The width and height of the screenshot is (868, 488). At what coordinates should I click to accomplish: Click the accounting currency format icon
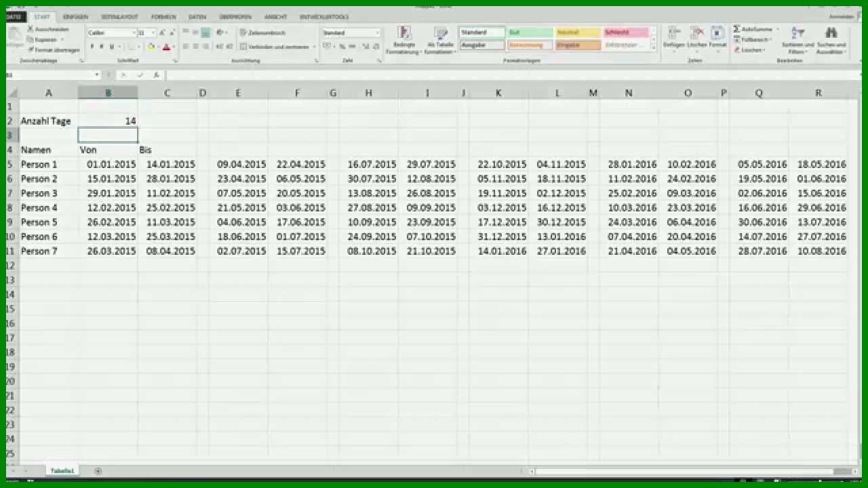[x=328, y=47]
